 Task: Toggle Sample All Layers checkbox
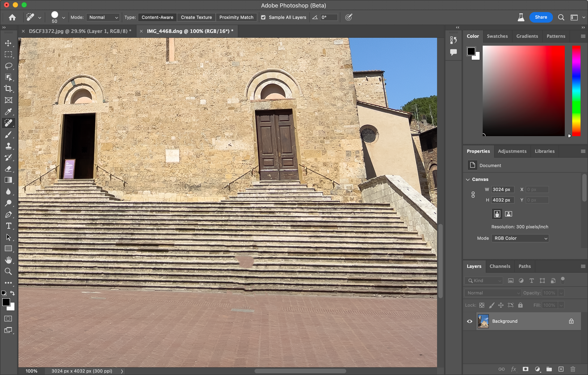(x=263, y=17)
